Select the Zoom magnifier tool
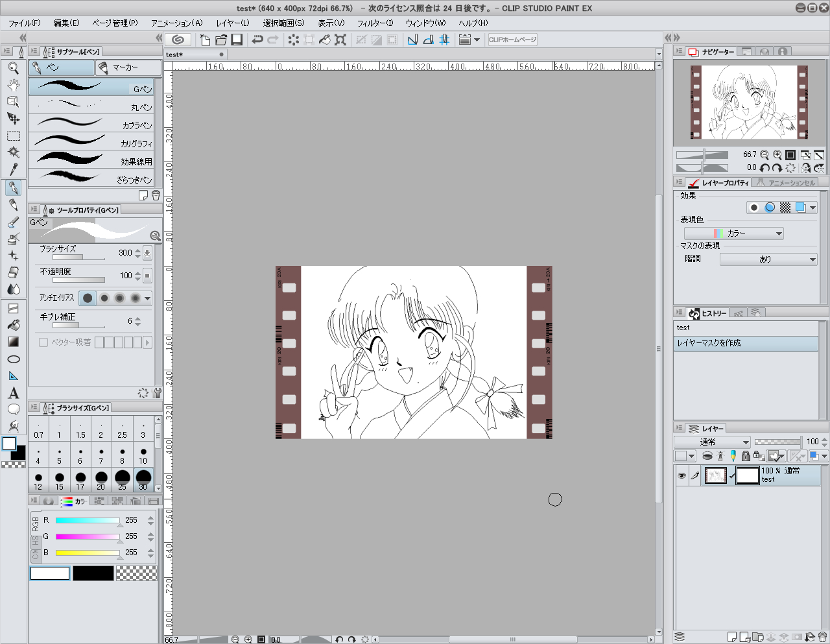 [x=13, y=67]
